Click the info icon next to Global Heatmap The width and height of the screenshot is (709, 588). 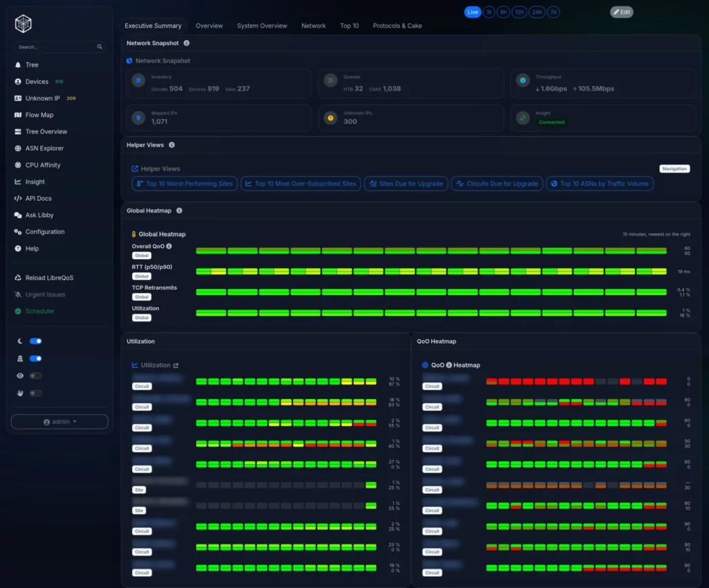click(x=179, y=211)
